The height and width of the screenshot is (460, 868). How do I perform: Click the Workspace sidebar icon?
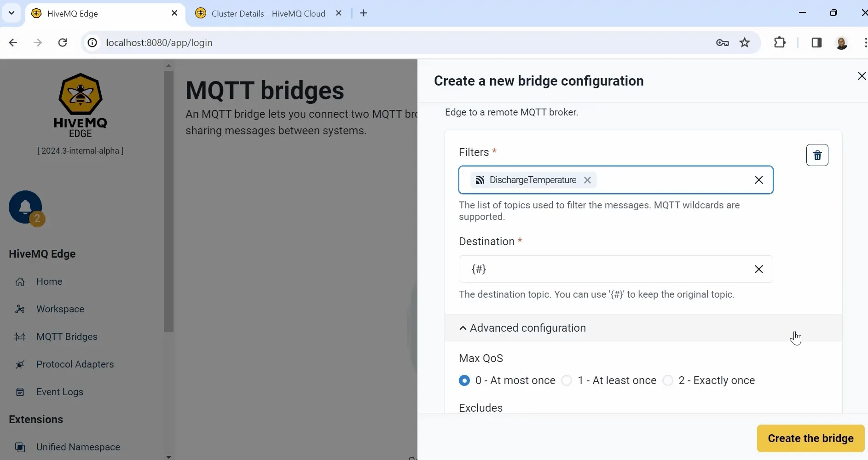[20, 309]
